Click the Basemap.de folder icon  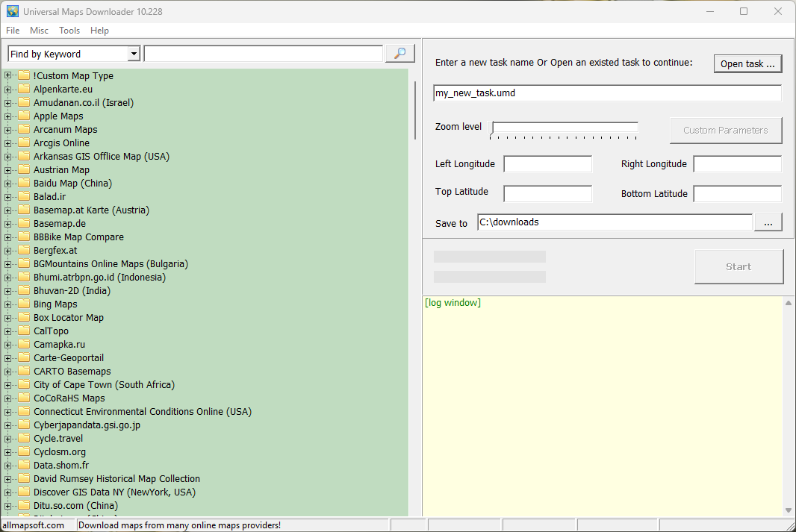coord(24,223)
